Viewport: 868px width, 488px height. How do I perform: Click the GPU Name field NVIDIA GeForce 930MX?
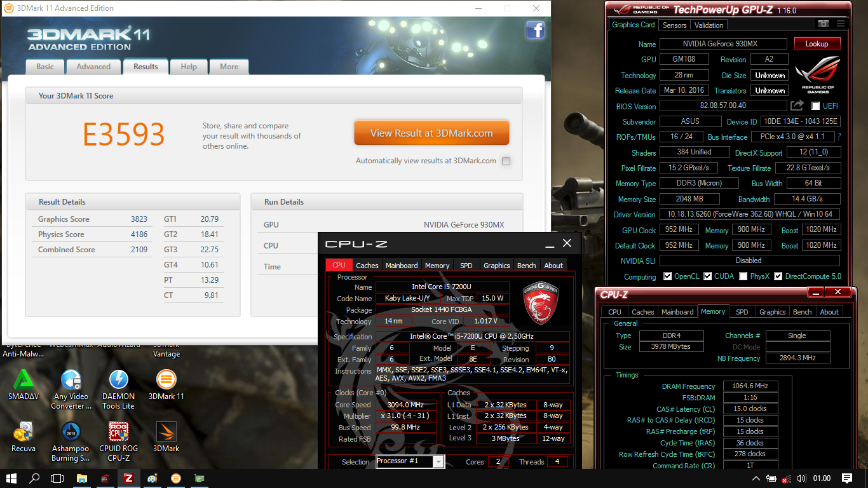coord(724,44)
